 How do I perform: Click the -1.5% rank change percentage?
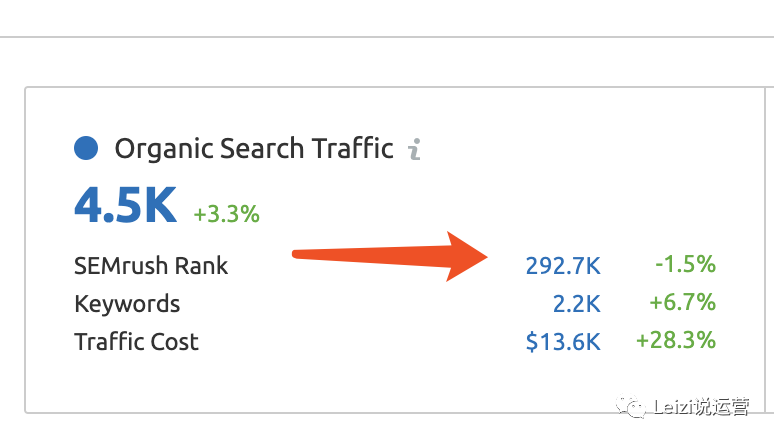point(685,264)
